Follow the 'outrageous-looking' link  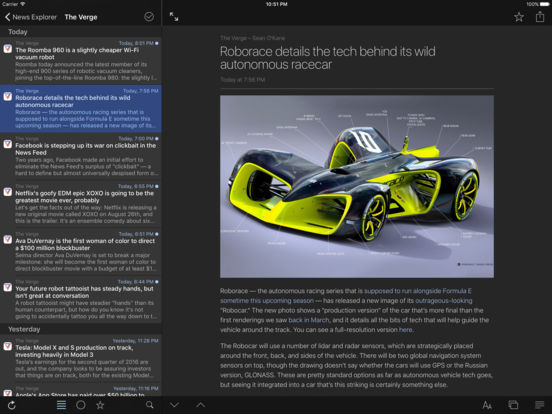[x=444, y=301]
